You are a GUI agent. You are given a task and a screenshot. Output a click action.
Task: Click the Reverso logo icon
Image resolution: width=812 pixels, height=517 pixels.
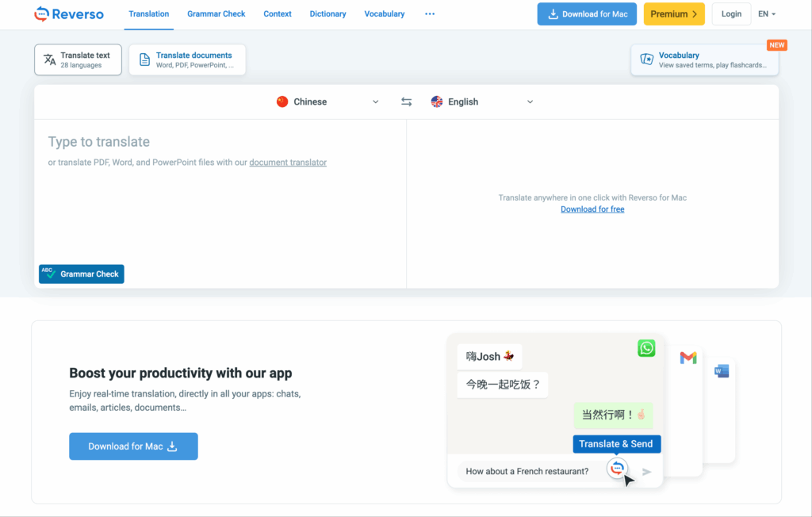pyautogui.click(x=42, y=13)
